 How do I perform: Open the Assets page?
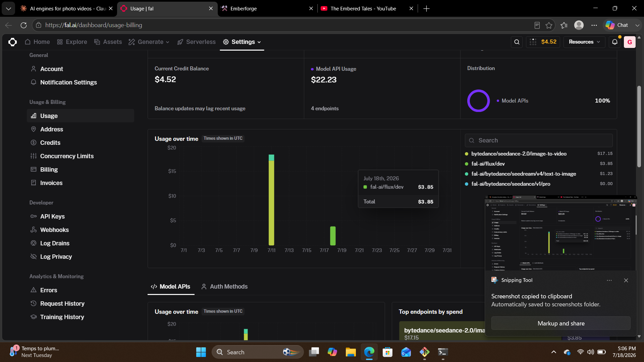pyautogui.click(x=108, y=42)
